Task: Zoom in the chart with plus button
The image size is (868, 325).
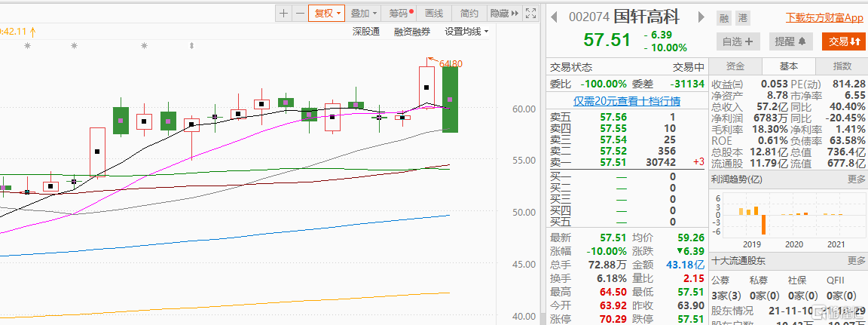Action: (283, 14)
